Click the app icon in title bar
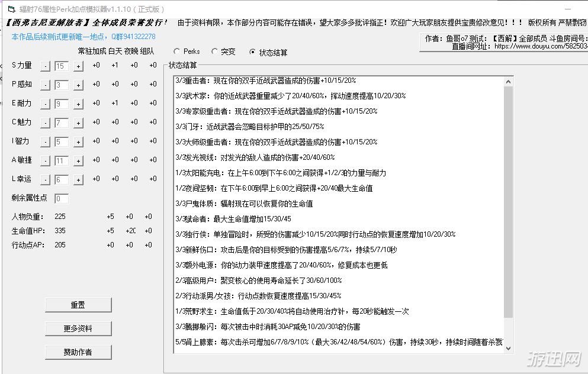This screenshot has width=588, height=374. point(11,9)
